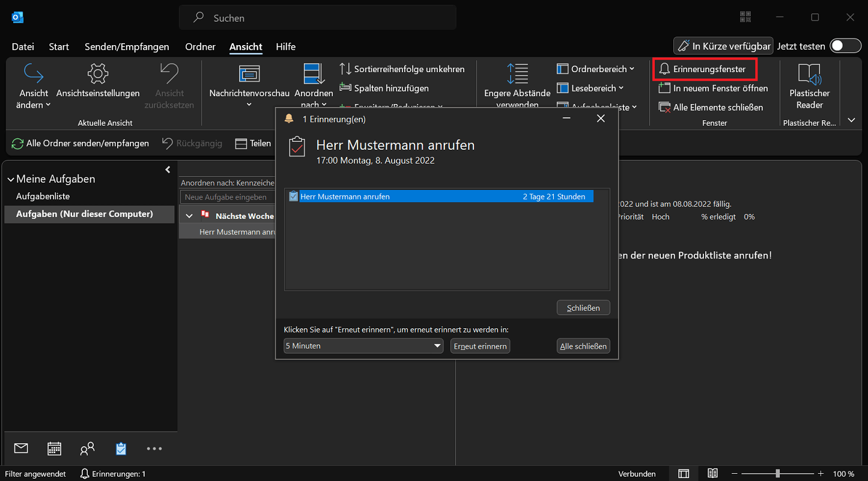Screen dimensions: 868x481
Task: Click the Schließen button in reminder dialog
Action: click(x=583, y=308)
